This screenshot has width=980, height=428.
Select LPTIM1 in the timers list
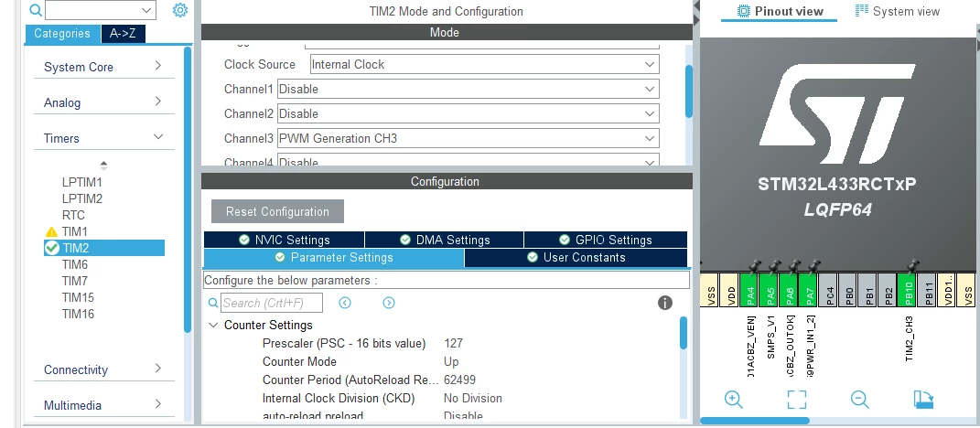[x=81, y=182]
